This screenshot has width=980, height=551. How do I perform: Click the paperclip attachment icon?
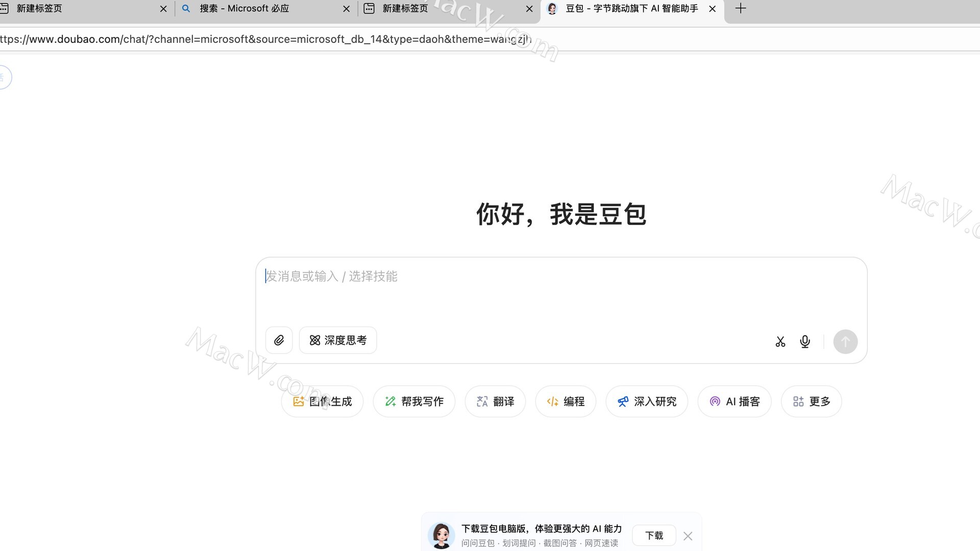[279, 340]
